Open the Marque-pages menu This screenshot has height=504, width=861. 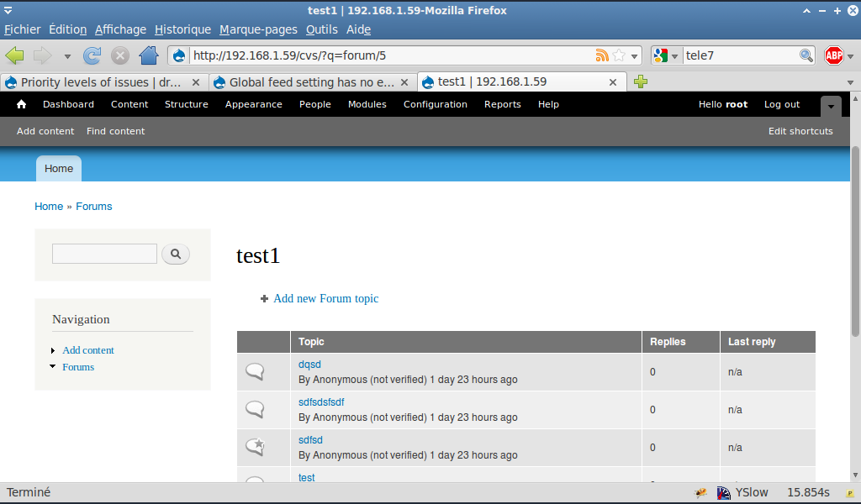[258, 29]
